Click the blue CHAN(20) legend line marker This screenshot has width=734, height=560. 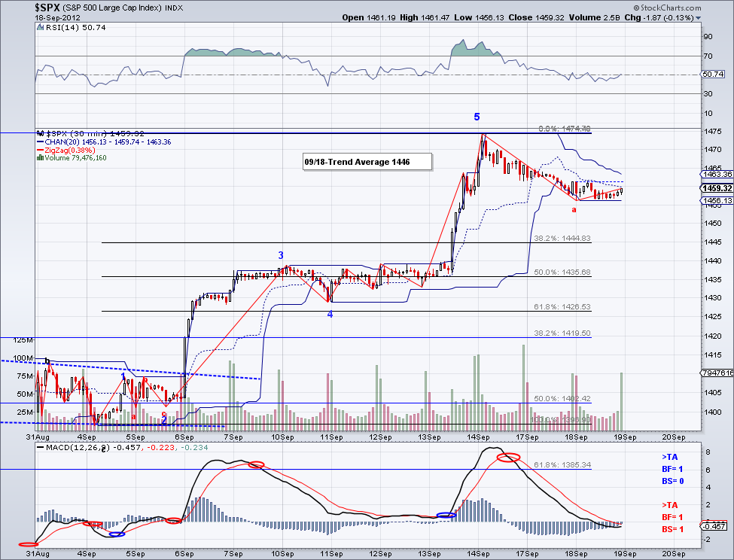(40, 142)
